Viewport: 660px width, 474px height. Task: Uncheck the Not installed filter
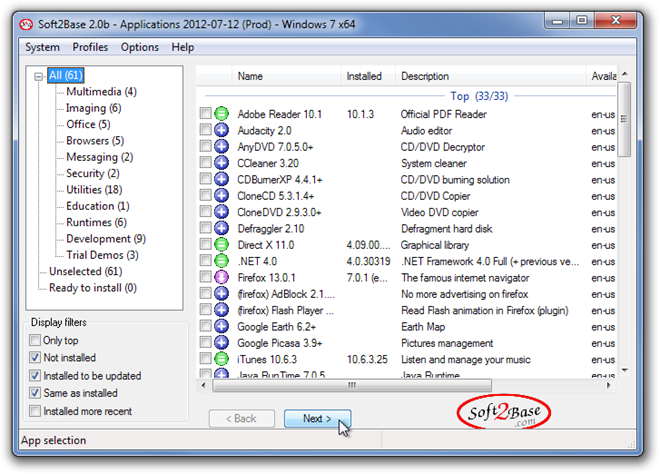click(x=35, y=357)
